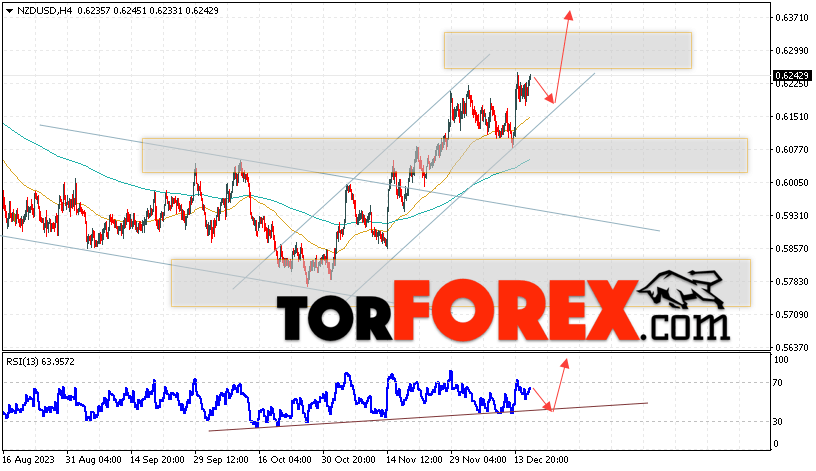Select price axis level 0.58570

tap(792, 249)
